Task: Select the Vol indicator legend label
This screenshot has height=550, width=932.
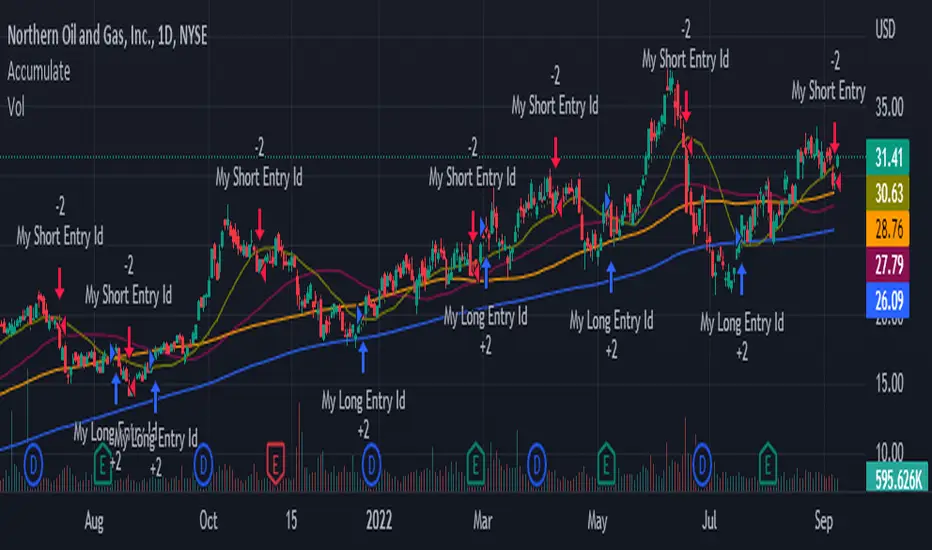Action: click(x=16, y=107)
